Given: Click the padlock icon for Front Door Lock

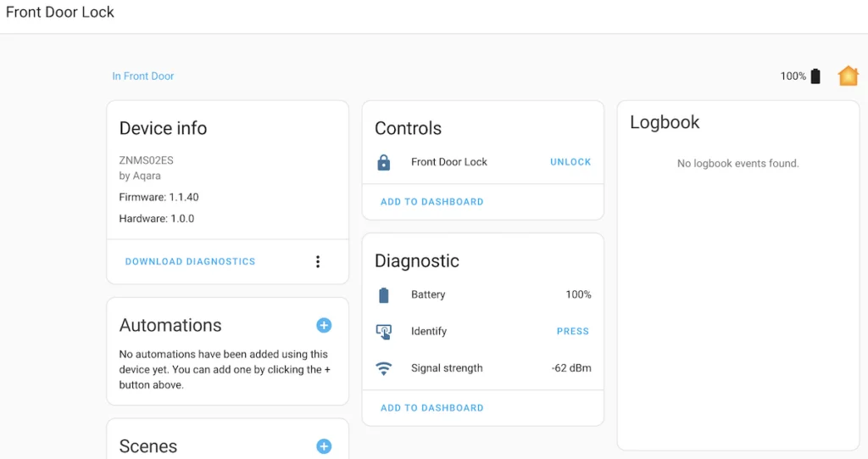Looking at the screenshot, I should 384,162.
